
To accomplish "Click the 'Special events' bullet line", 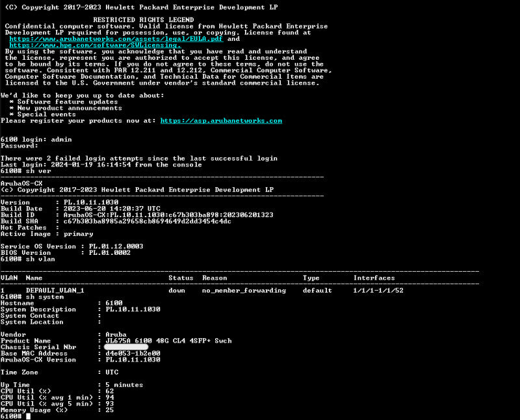I will [42, 114].
